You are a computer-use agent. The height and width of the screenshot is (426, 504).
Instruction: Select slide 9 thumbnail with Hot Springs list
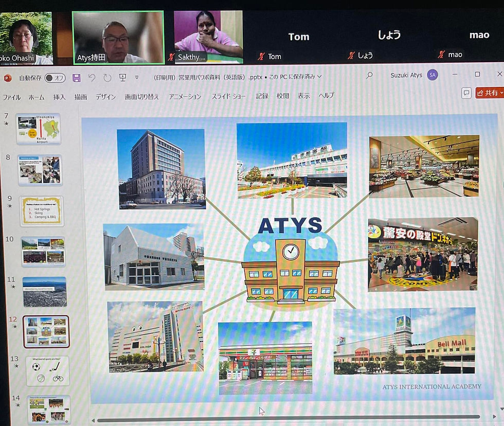click(x=42, y=211)
